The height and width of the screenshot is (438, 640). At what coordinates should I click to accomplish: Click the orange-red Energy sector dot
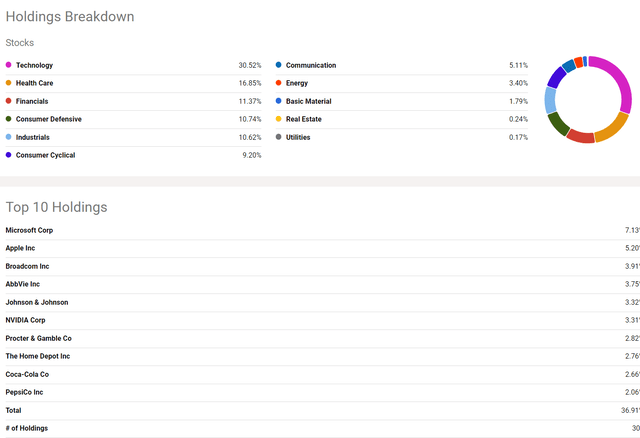coord(278,83)
